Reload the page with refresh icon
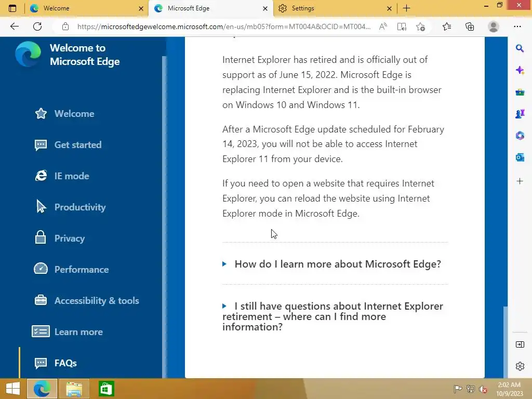 click(37, 26)
